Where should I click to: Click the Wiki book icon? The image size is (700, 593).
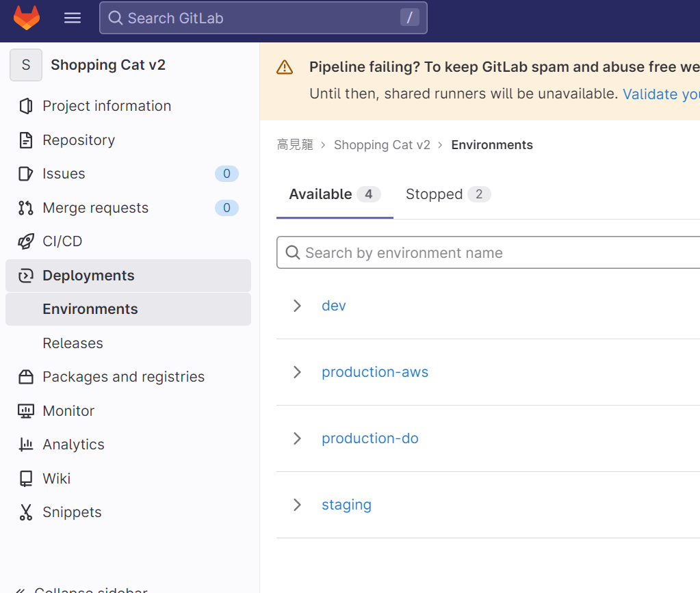coord(26,479)
